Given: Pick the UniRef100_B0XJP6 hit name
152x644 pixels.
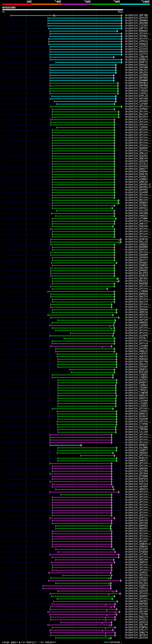Looking at the screenshot, I should click(x=137, y=114).
